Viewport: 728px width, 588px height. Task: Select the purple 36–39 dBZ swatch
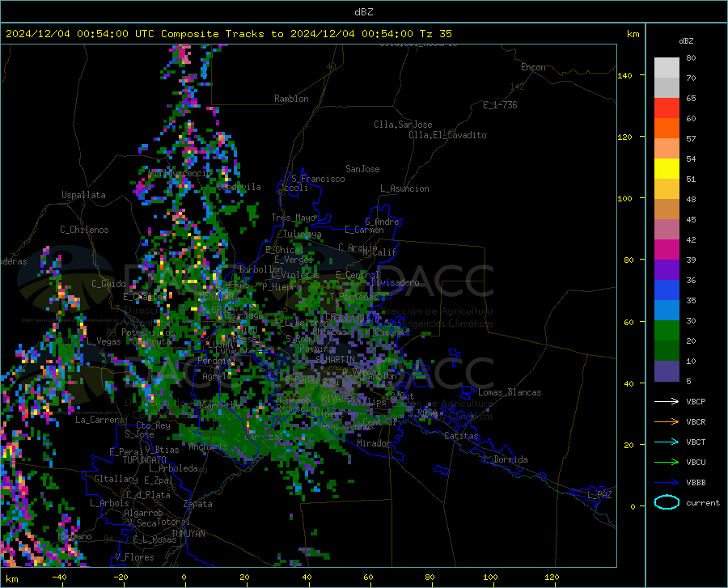667,270
